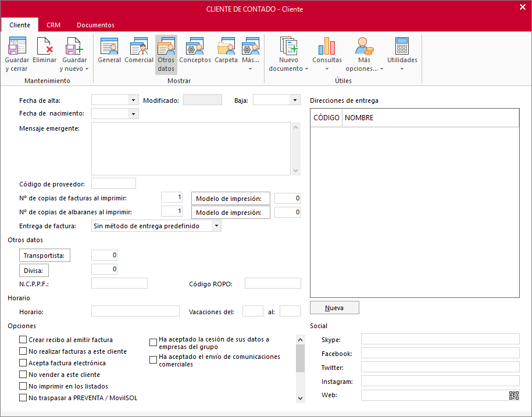Show the Comercial section
The height and width of the screenshot is (417, 532).
tap(139, 46)
